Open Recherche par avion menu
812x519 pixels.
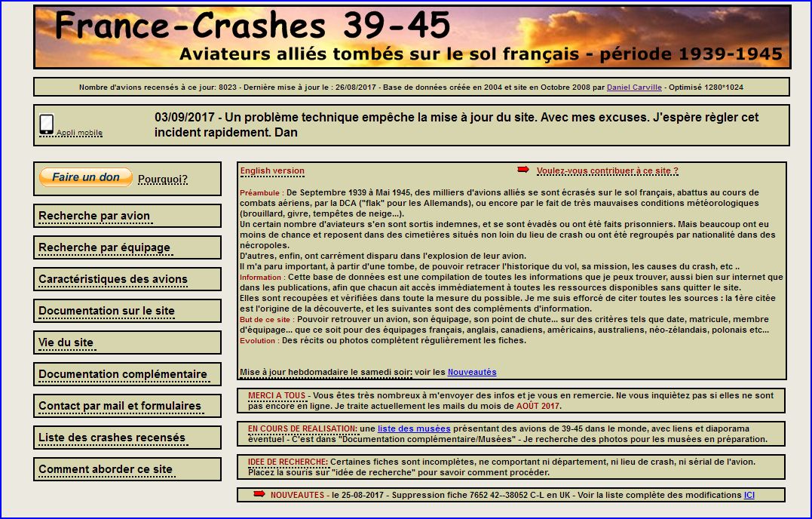[94, 216]
